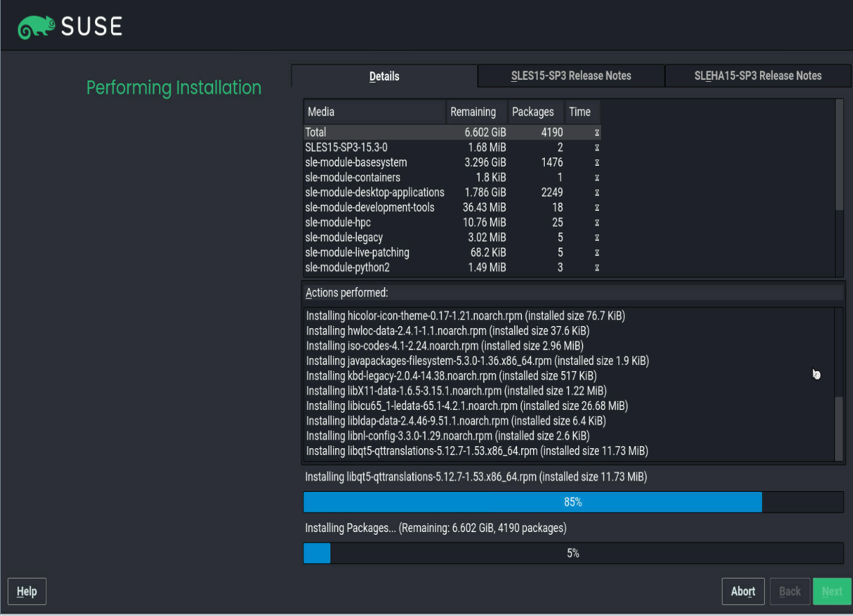
Task: Switch to SLES15-SP3 Release Notes tab
Action: 571,76
